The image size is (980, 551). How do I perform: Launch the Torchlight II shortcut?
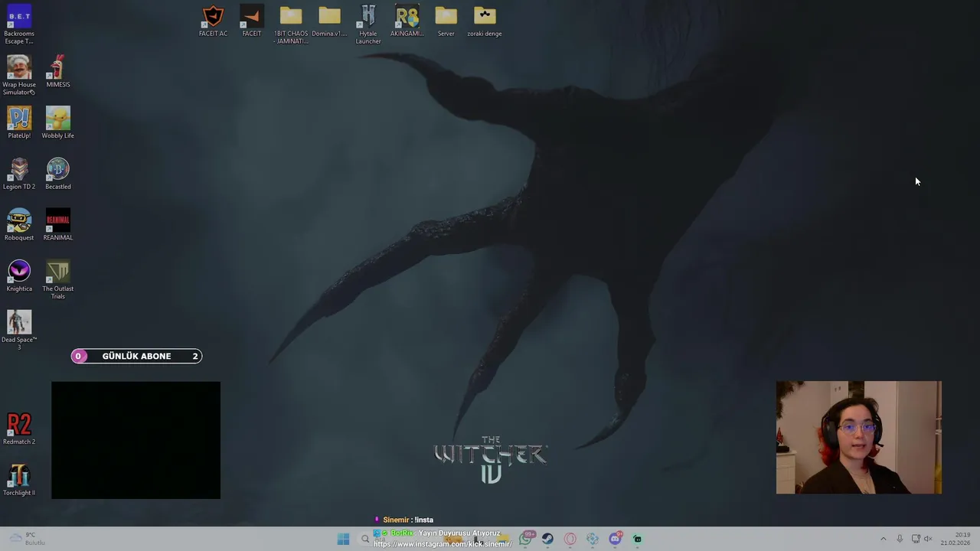tap(19, 480)
